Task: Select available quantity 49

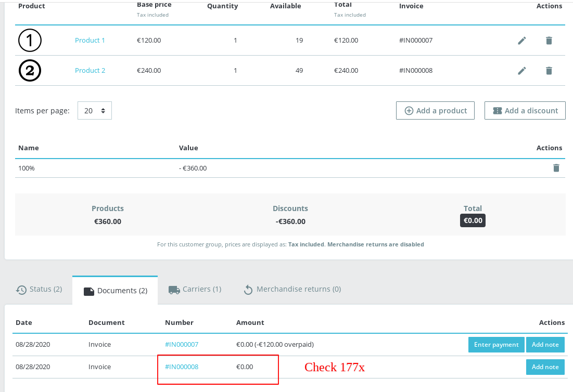Action: point(299,70)
